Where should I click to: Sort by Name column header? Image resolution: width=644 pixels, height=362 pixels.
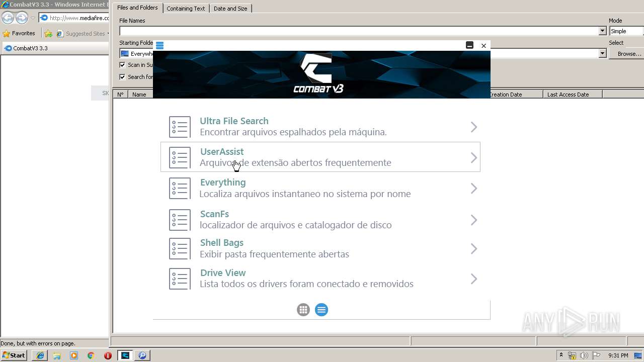pos(140,95)
